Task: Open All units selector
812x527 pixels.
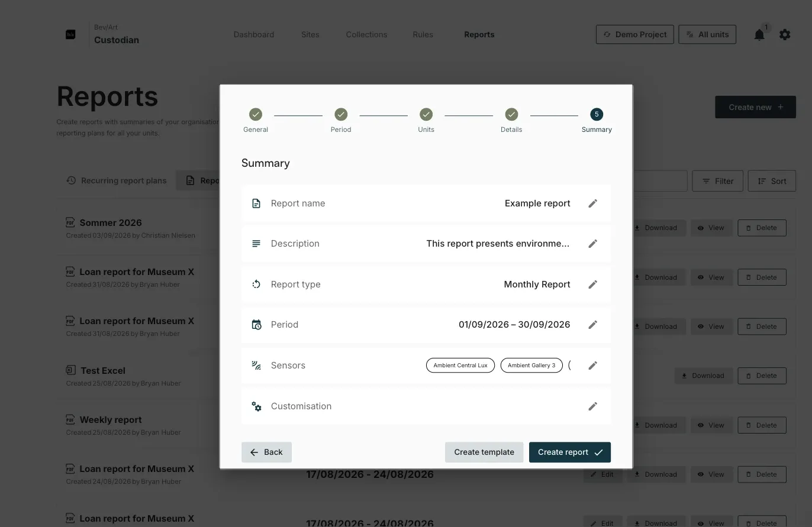Action: [707, 34]
